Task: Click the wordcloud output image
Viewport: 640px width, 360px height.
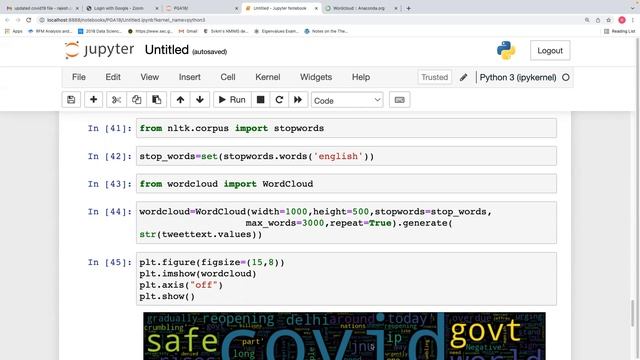Action: [344, 336]
